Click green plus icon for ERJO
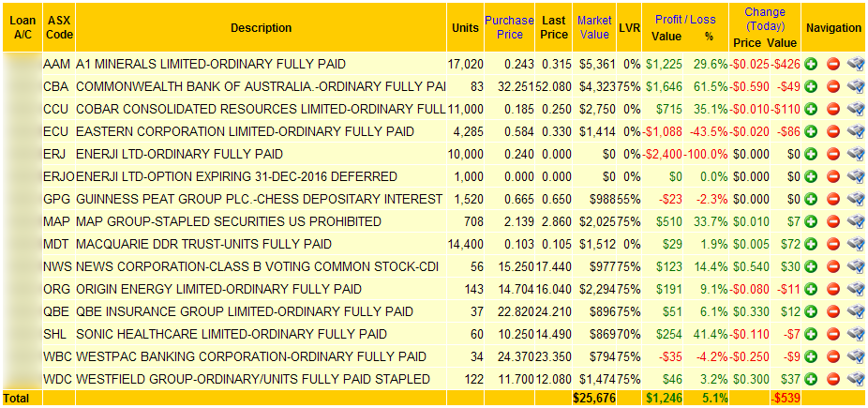This screenshot has width=868, height=408. tap(812, 176)
